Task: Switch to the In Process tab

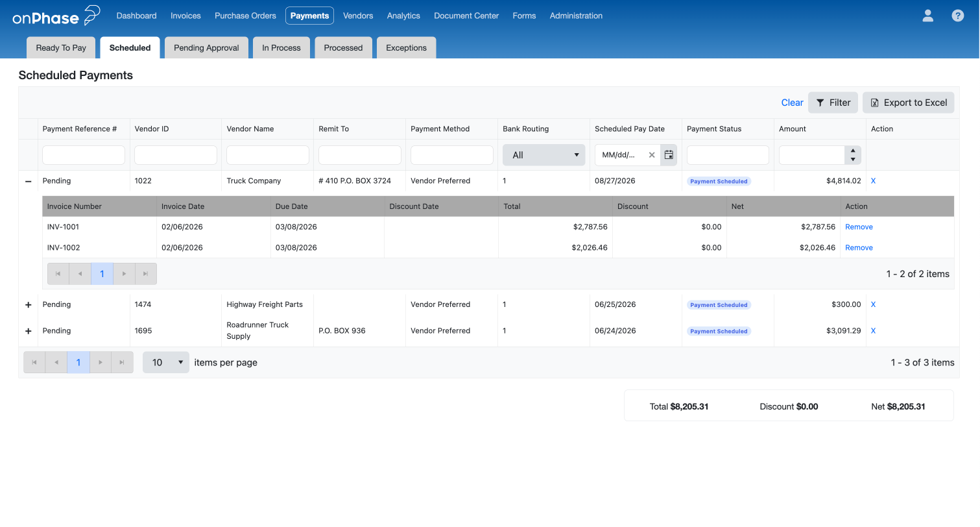Action: 281,48
